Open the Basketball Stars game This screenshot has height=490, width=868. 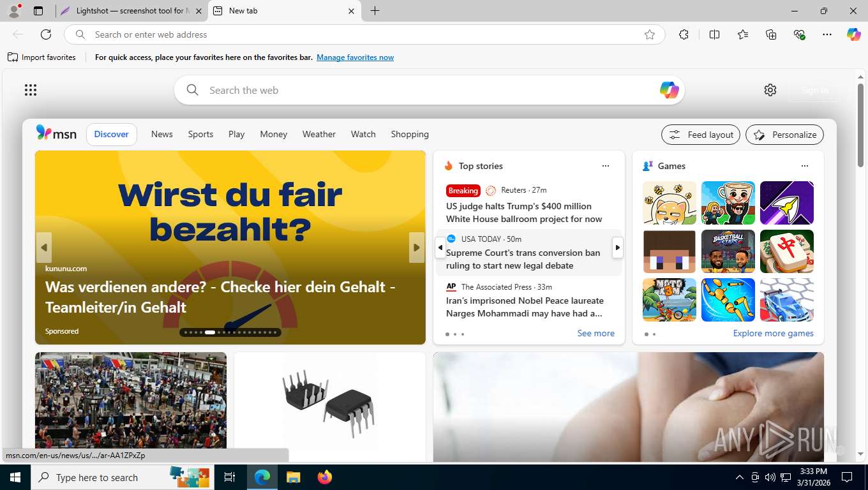(728, 251)
